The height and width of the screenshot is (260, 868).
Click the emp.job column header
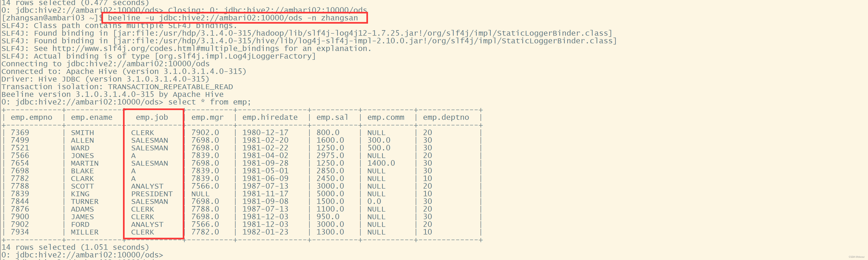click(x=152, y=117)
